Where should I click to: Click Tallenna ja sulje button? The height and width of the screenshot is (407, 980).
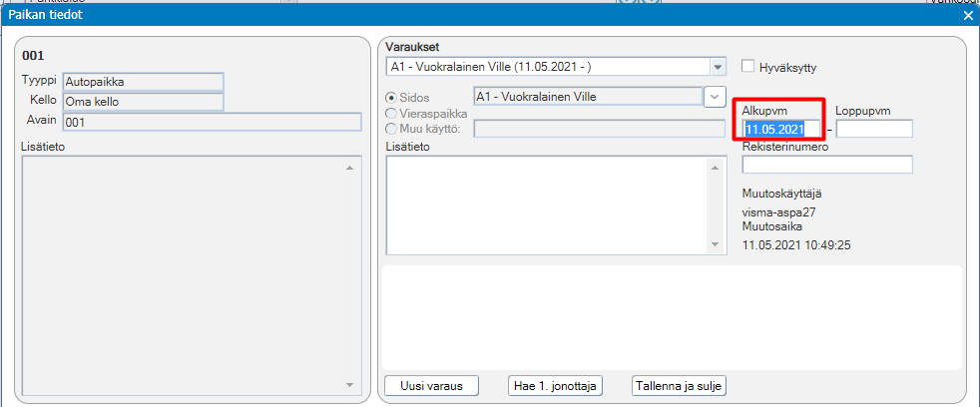679,386
